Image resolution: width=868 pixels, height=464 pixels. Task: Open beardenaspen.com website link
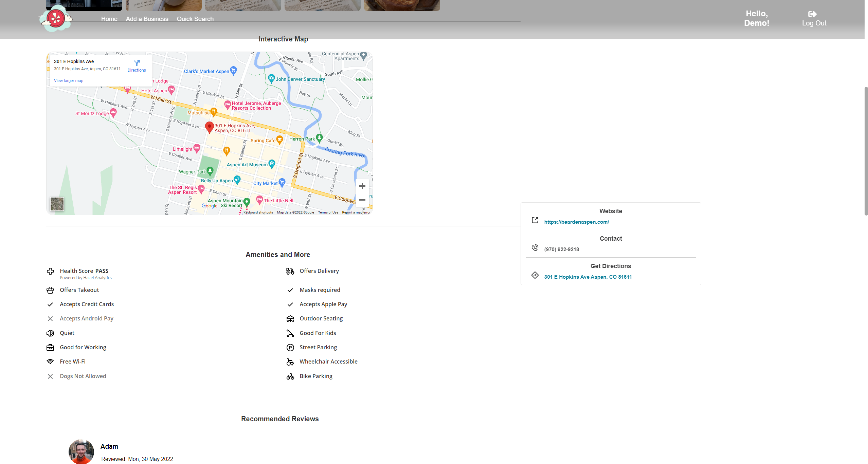point(576,222)
